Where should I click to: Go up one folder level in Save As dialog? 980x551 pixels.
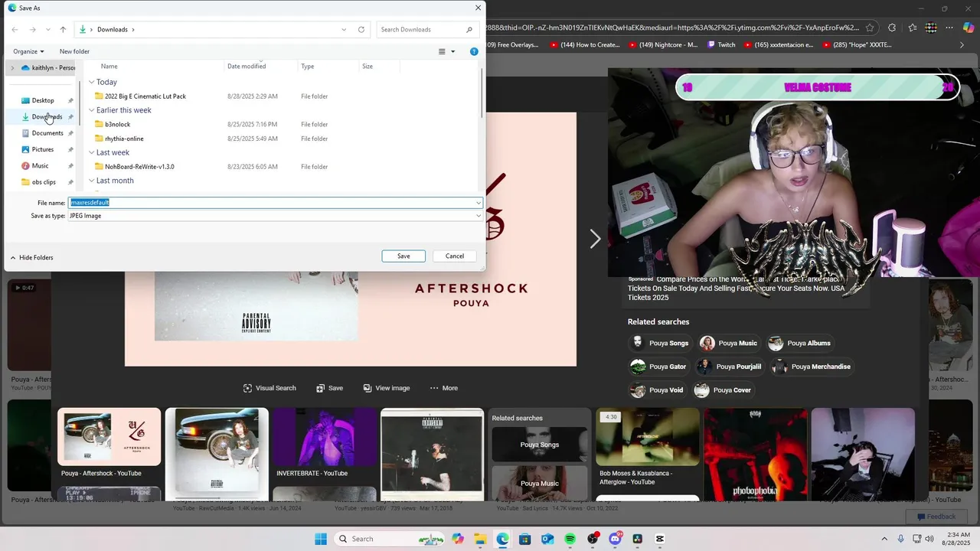pyautogui.click(x=63, y=30)
